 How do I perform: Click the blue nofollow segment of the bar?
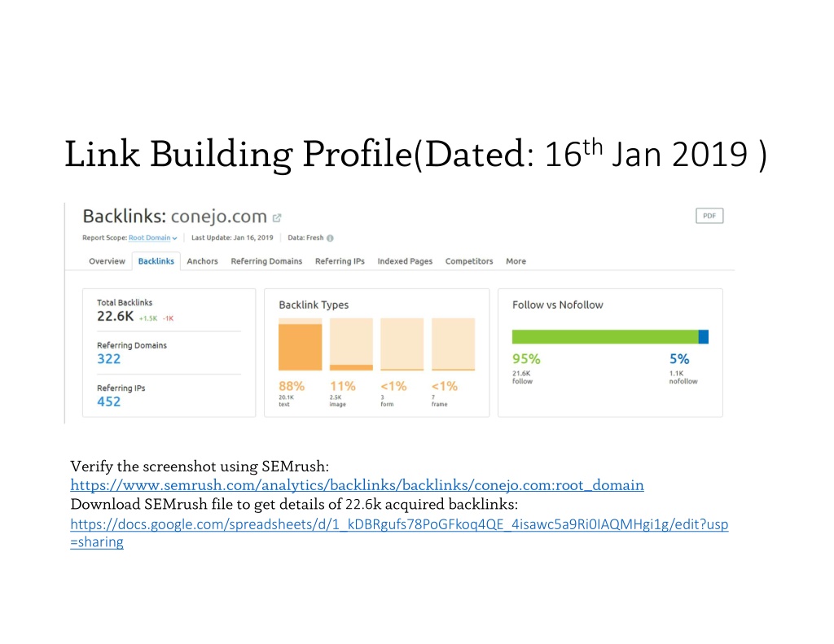704,336
